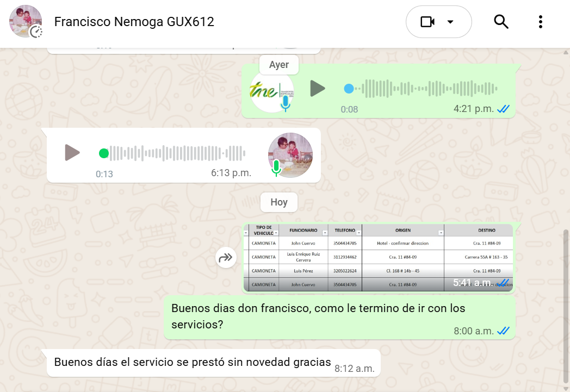Click the tme logo avatar on voice message
Image resolution: width=570 pixels, height=392 pixels.
[272, 91]
